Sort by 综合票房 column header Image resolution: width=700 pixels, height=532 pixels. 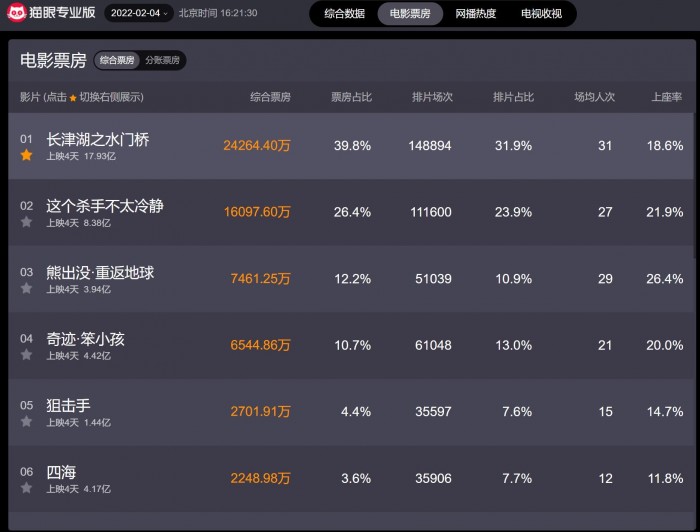(x=270, y=97)
